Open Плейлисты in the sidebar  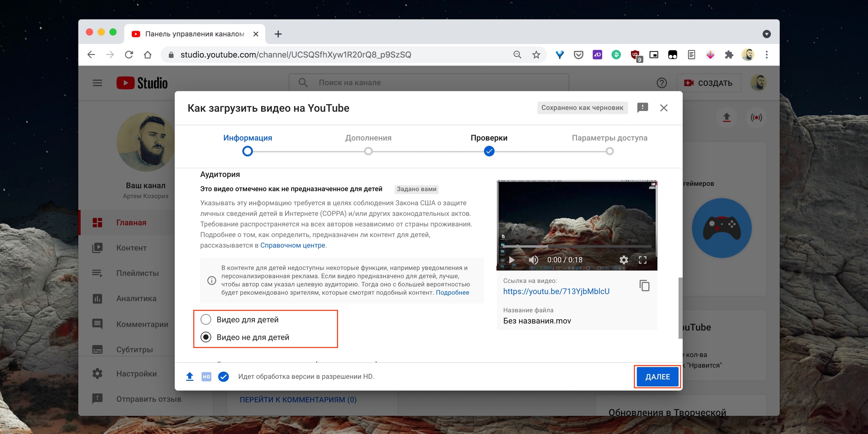point(127,273)
